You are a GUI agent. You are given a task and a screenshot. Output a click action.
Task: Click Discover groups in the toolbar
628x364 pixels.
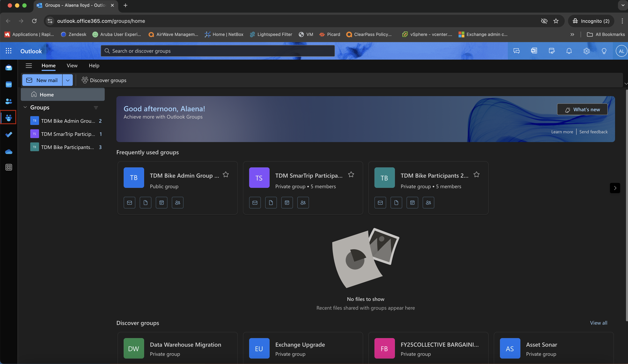click(104, 80)
